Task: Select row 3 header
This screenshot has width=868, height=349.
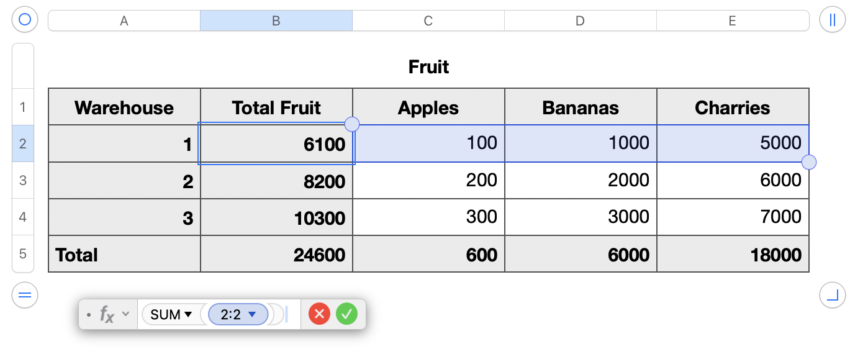Action: (x=23, y=181)
